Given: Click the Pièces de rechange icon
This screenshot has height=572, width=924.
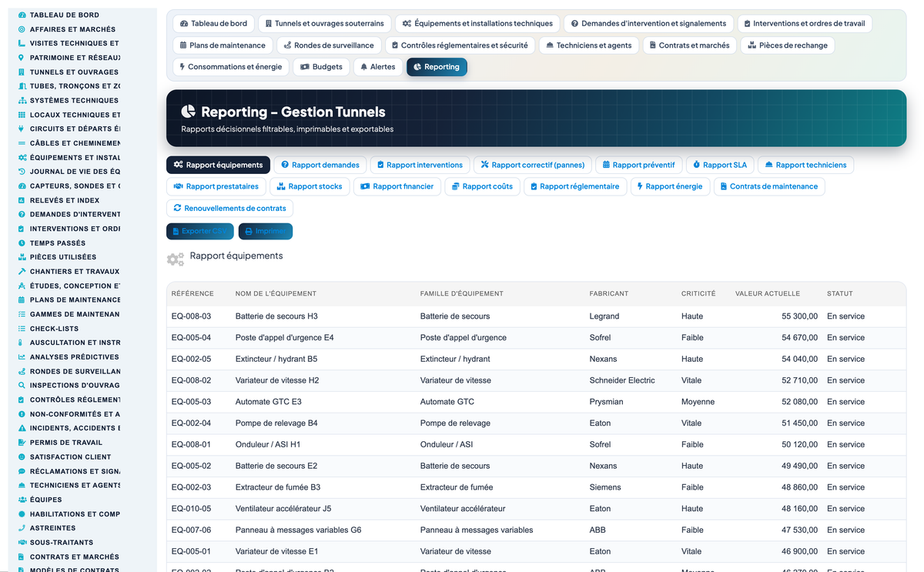Looking at the screenshot, I should [x=752, y=45].
